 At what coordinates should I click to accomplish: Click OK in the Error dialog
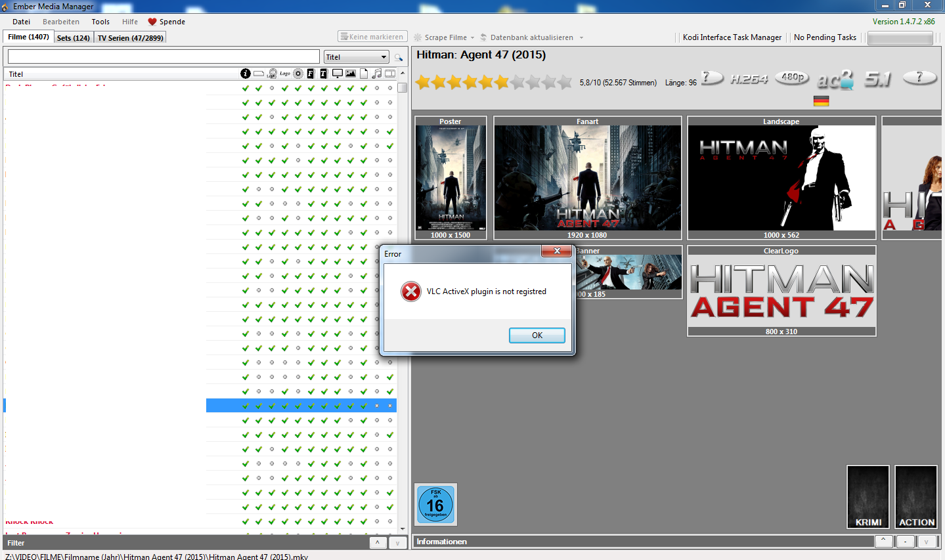[537, 335]
